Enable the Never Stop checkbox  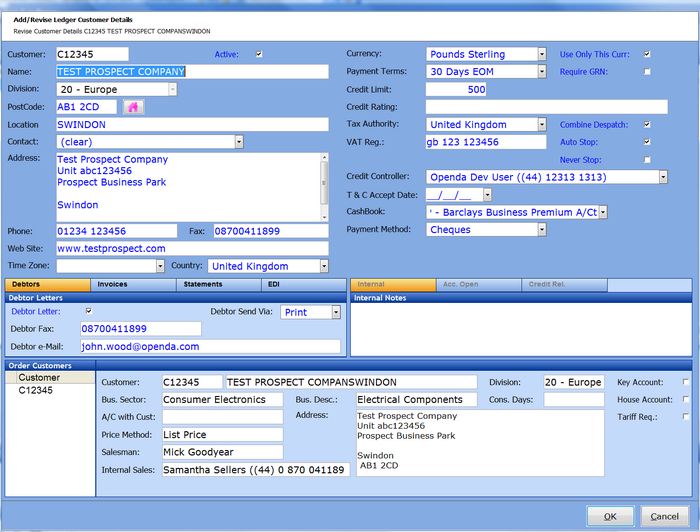(x=647, y=159)
